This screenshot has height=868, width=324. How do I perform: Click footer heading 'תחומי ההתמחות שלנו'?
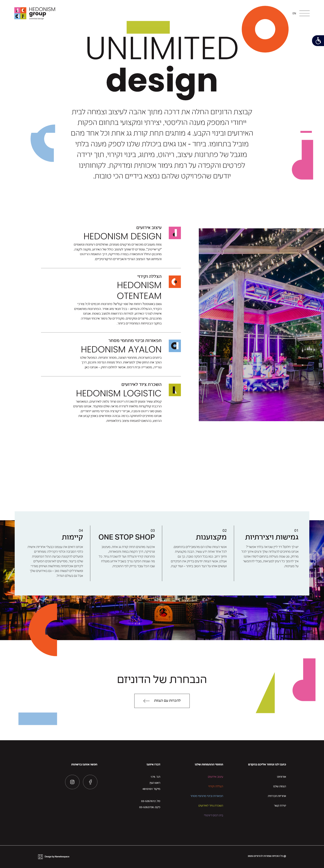[x=209, y=764]
